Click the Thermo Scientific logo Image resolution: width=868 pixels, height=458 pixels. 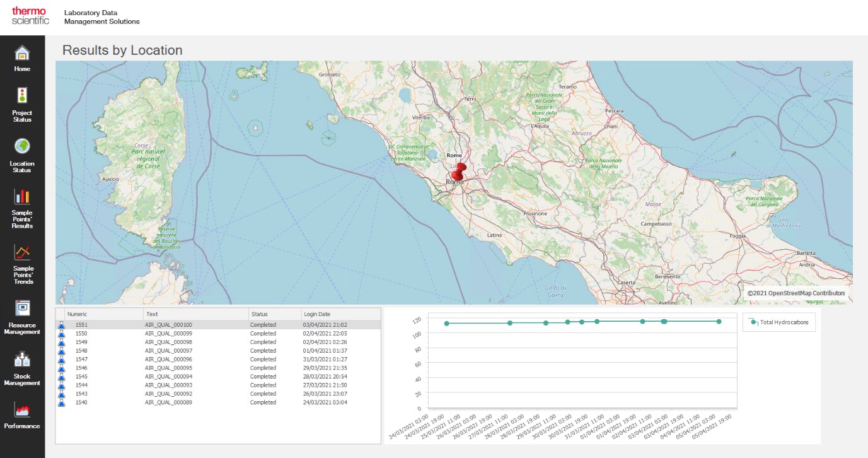coord(30,16)
